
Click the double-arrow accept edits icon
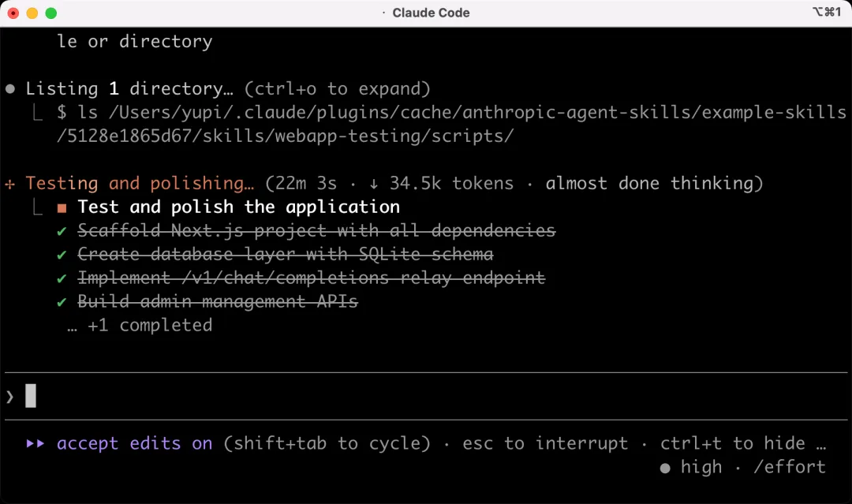tap(35, 444)
